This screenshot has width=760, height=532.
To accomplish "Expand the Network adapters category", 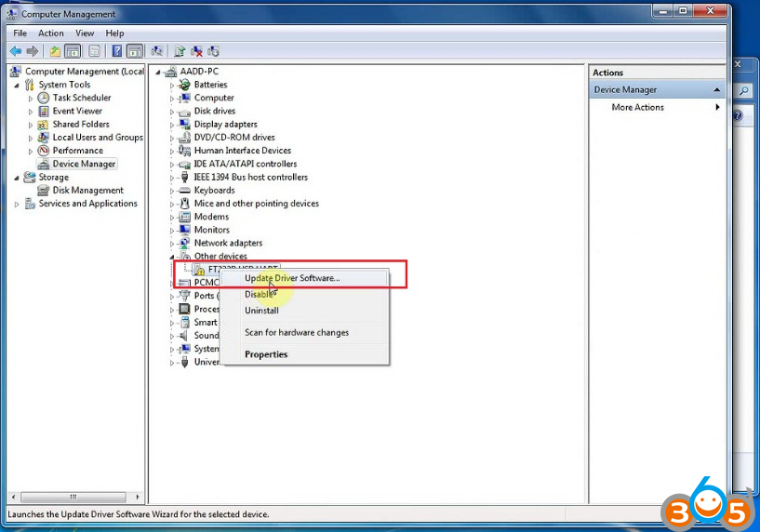I will 171,244.
